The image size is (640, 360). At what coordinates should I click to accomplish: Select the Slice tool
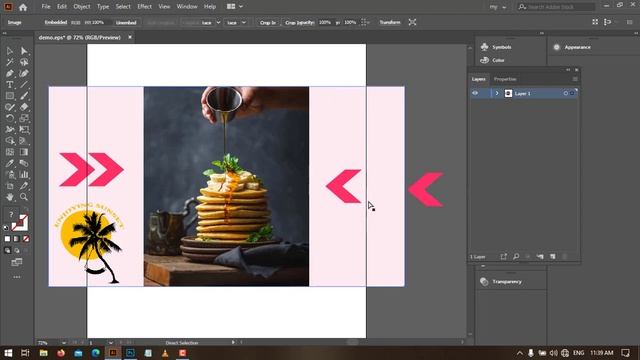click(24, 186)
